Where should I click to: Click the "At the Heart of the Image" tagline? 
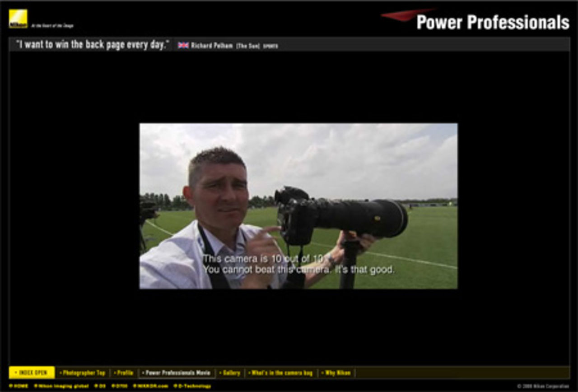pyautogui.click(x=52, y=26)
